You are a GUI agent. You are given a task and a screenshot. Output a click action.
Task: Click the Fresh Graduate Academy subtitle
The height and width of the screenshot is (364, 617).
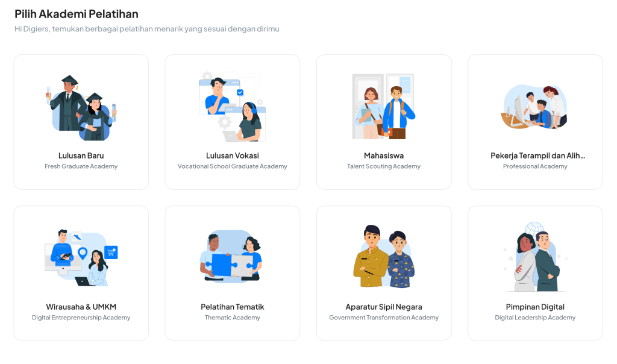click(81, 166)
